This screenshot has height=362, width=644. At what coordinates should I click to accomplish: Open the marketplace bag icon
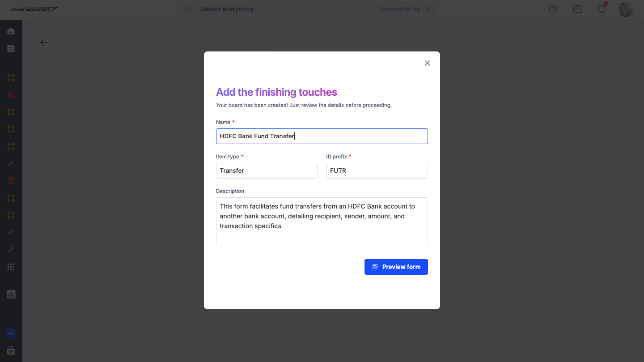11,351
